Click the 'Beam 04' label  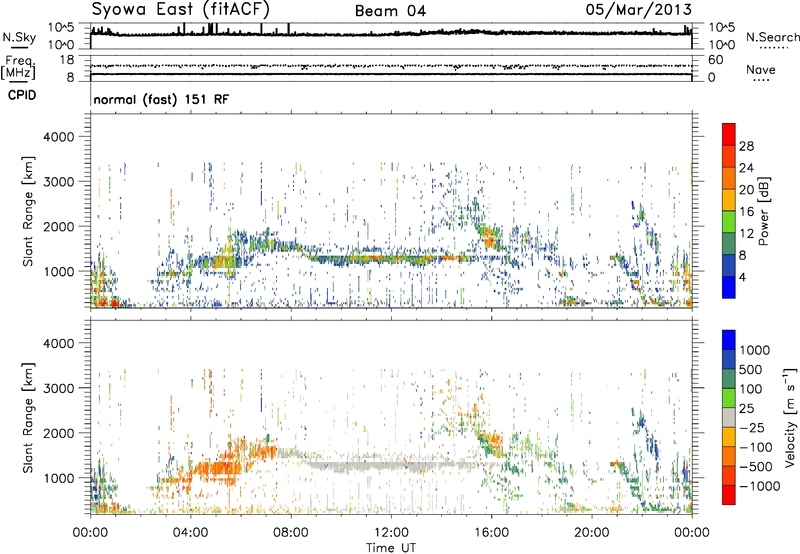390,11
